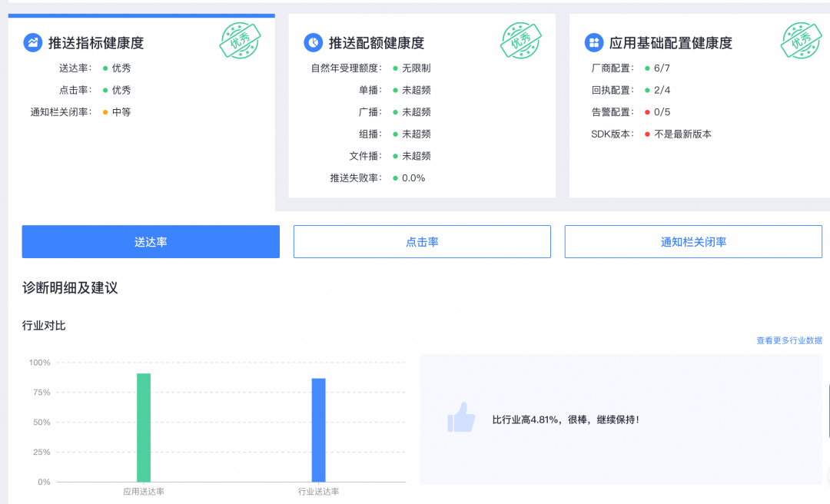Select the 推送指标健康度 card title
The image size is (830, 504).
[96, 43]
